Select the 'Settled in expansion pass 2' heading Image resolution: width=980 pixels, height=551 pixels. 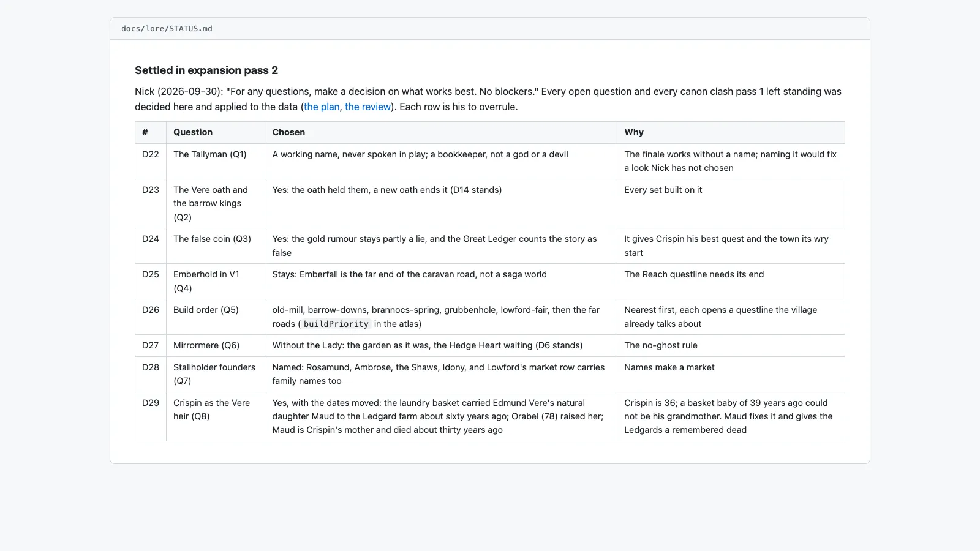pyautogui.click(x=206, y=70)
